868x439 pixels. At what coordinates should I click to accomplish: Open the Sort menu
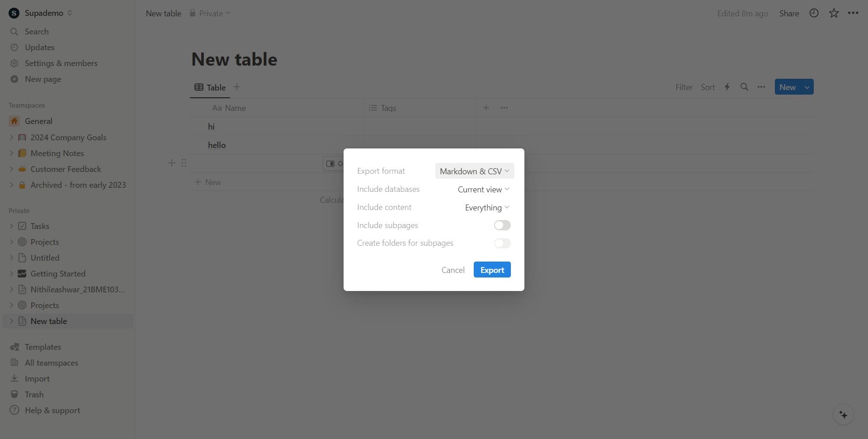point(708,87)
